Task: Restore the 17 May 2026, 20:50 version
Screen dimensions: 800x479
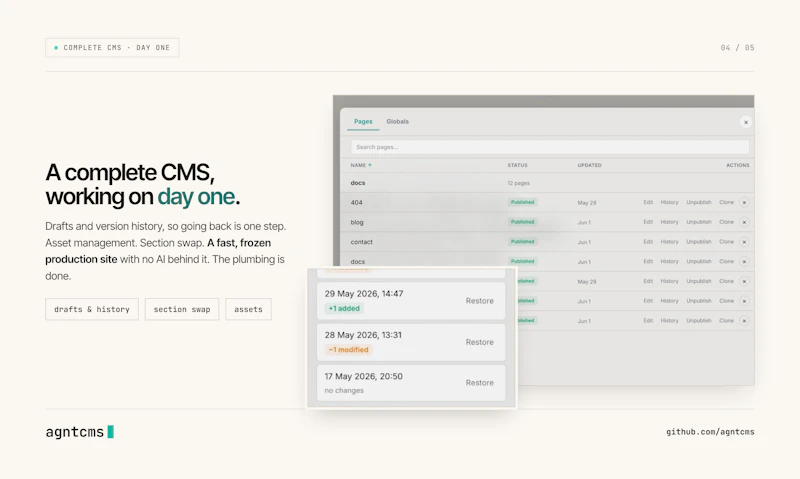Action: coord(479,383)
